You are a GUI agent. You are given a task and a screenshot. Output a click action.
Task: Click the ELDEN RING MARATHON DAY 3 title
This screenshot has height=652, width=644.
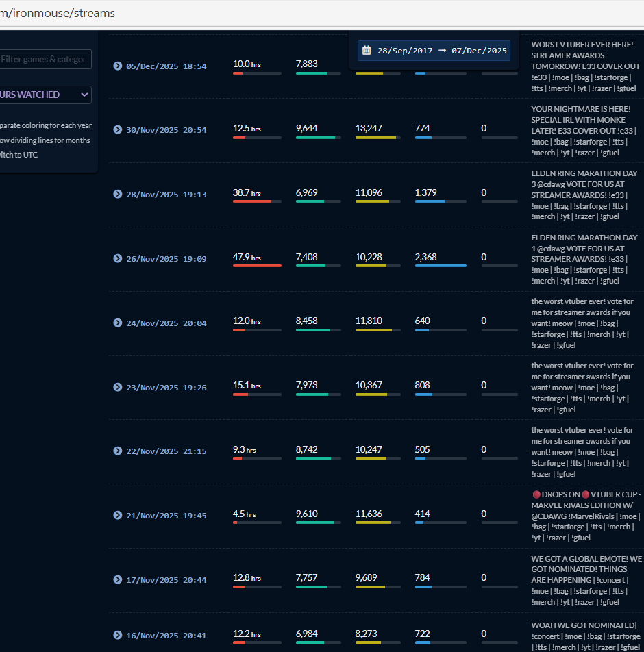pos(584,195)
